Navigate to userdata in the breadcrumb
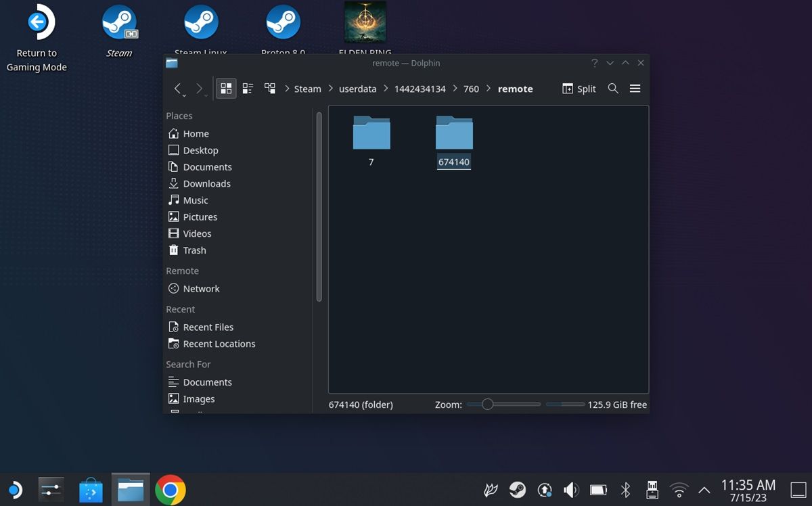812x506 pixels. pyautogui.click(x=357, y=89)
